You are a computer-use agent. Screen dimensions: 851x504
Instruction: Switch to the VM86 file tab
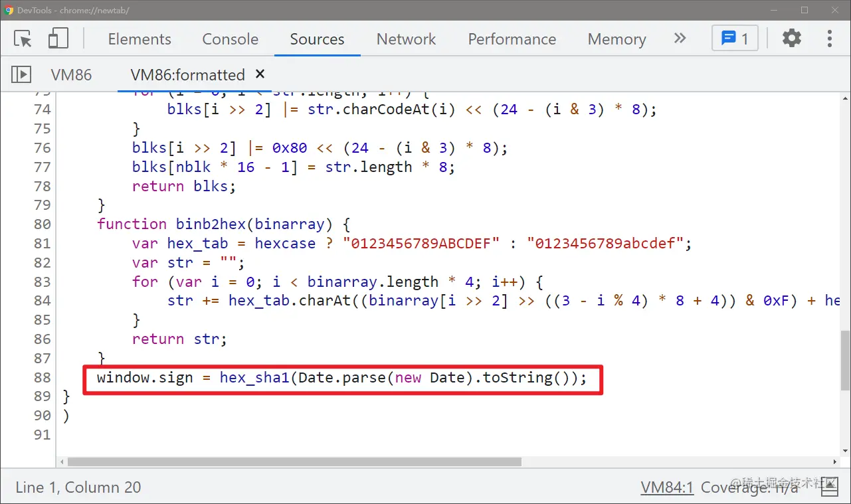click(x=71, y=74)
